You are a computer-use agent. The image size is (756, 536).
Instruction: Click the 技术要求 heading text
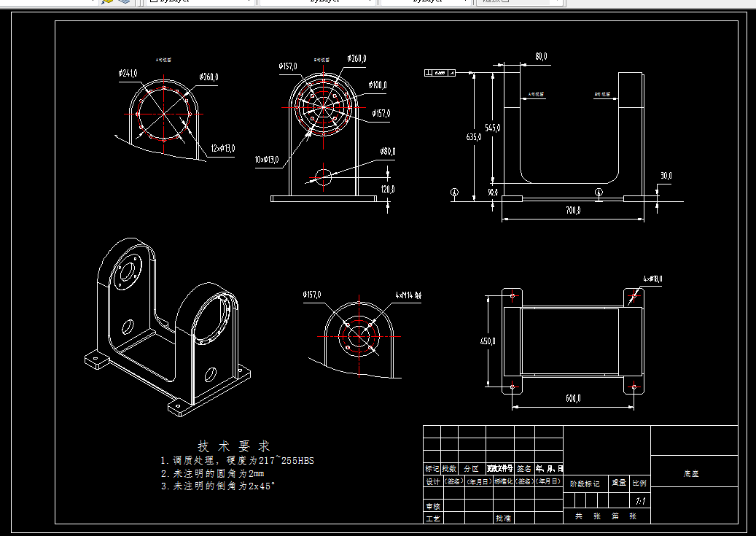coord(234,446)
